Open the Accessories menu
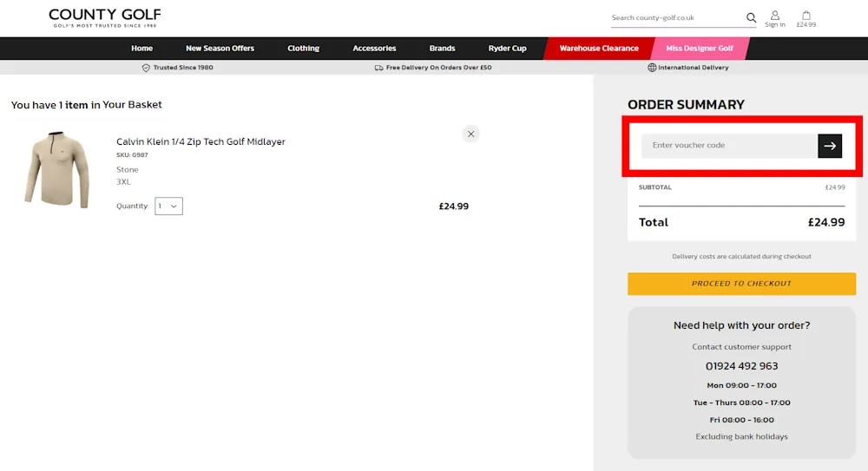Screen dimensions: 868x471 click(x=374, y=49)
